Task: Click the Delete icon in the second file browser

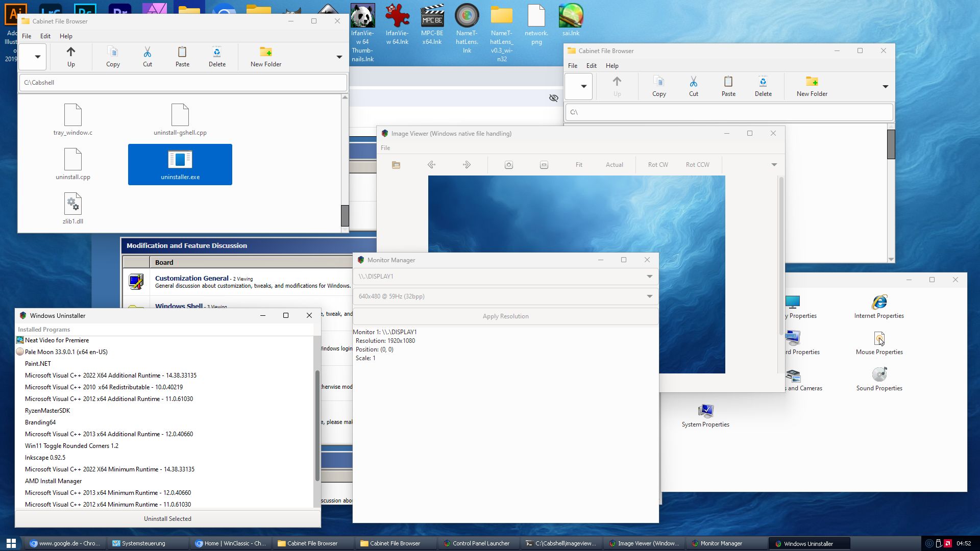Action: (763, 86)
